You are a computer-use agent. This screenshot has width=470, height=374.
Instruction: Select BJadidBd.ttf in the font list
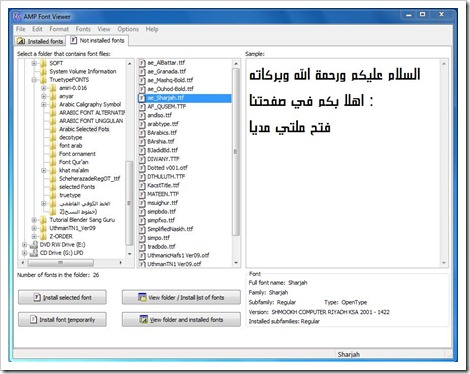click(163, 150)
